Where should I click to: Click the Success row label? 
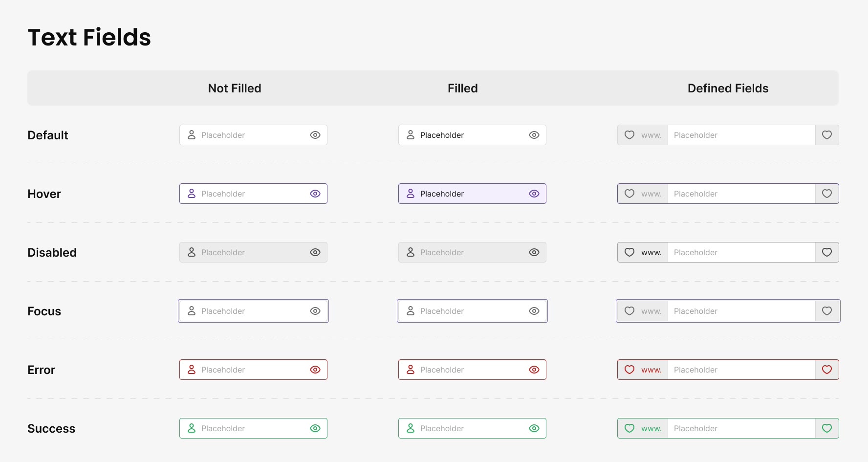pos(51,428)
